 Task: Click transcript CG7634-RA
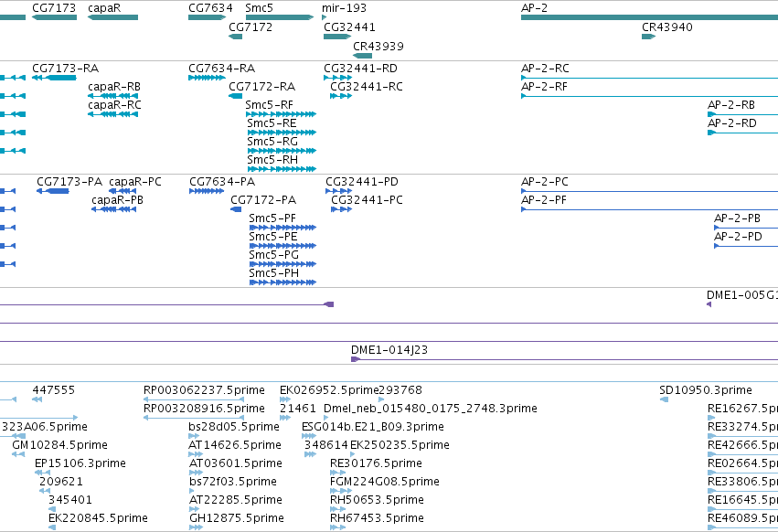[x=207, y=78]
